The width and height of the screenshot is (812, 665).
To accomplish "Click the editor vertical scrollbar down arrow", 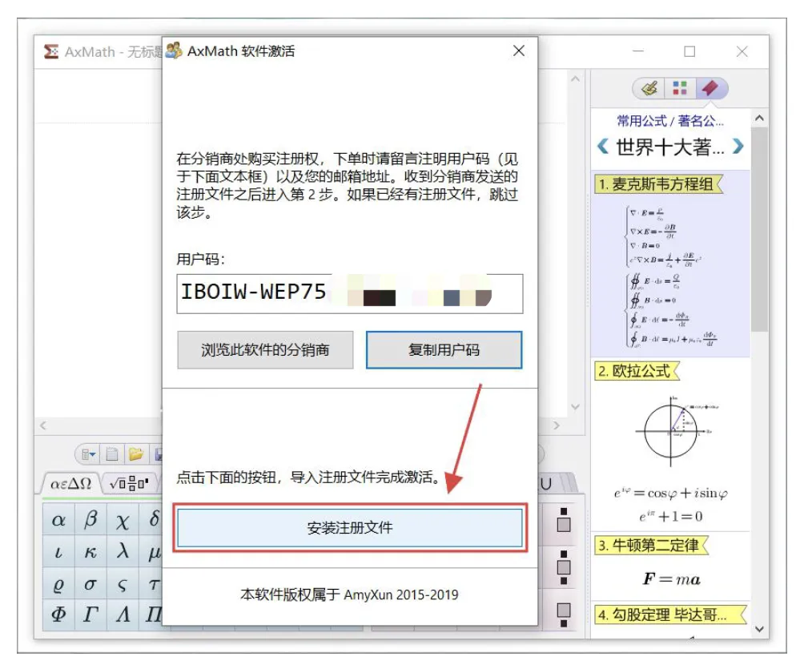I will (575, 407).
